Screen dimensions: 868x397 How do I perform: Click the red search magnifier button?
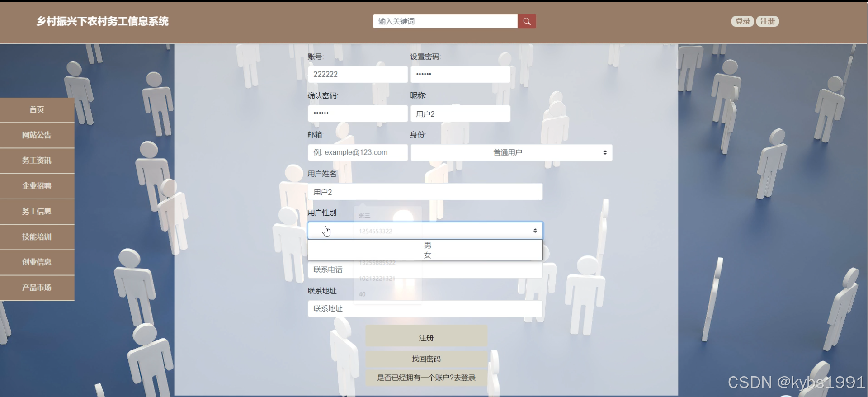pyautogui.click(x=527, y=21)
